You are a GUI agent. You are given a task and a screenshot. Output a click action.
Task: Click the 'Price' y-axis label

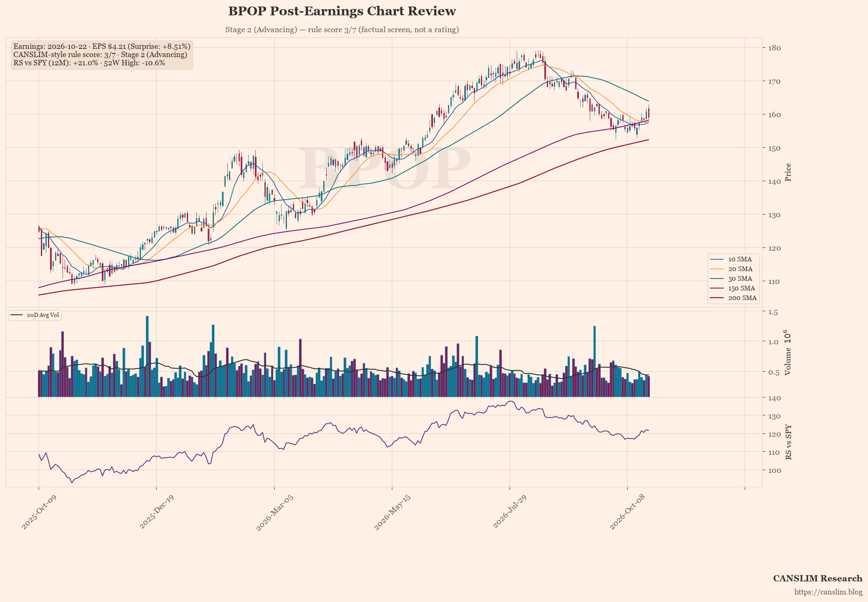point(788,172)
